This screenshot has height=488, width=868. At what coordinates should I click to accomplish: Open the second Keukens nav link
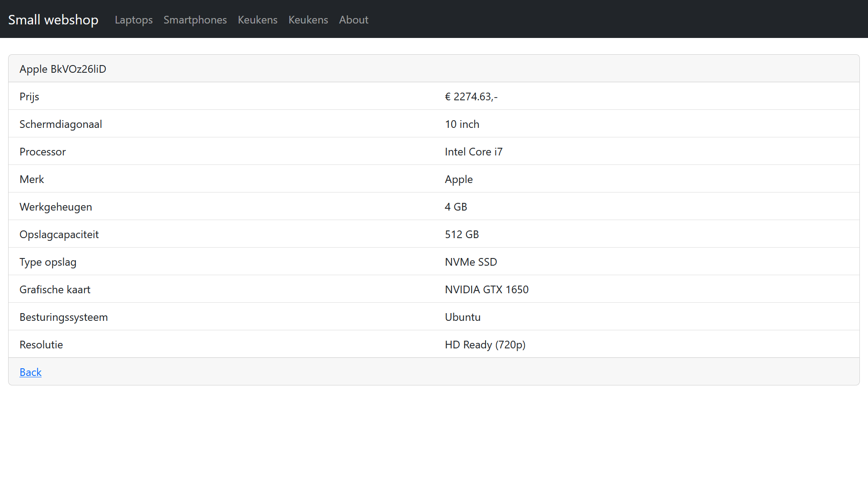tap(308, 20)
